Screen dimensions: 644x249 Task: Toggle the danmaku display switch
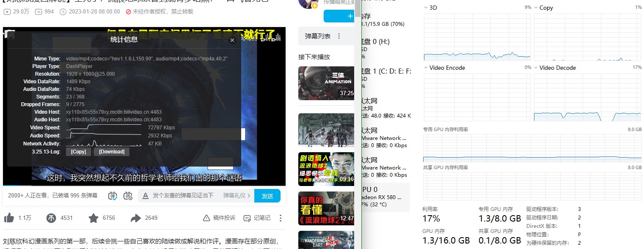[113, 196]
